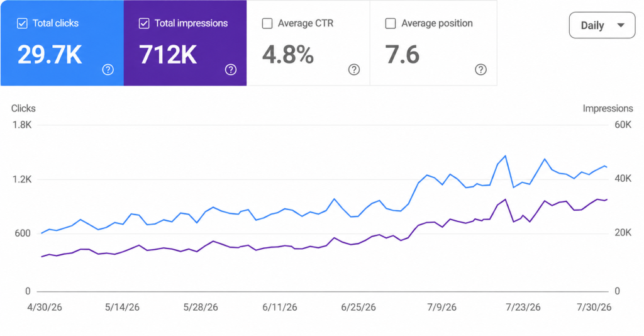
Task: Open help icon on Average CTR card
Action: tap(354, 69)
